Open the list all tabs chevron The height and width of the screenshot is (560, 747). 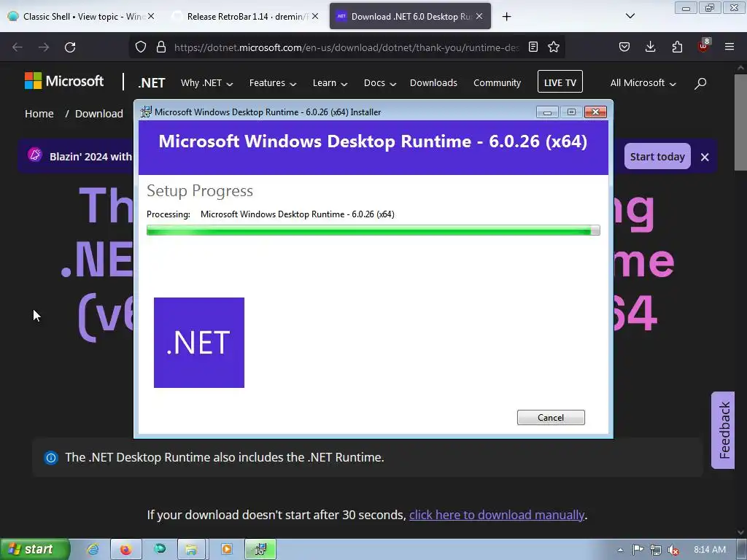tap(630, 16)
